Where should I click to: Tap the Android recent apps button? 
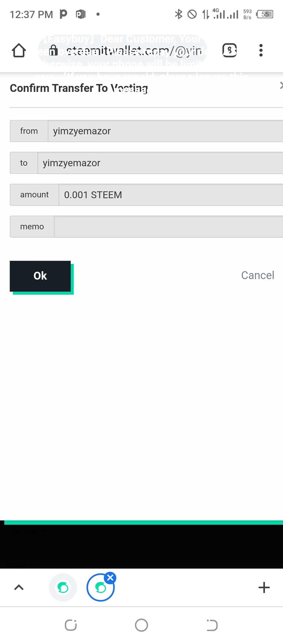[x=71, y=625]
